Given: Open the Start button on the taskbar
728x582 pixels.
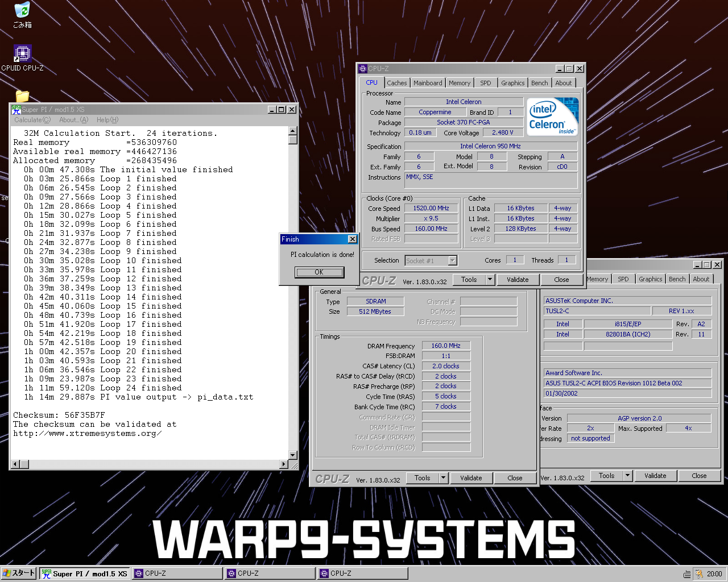Looking at the screenshot, I should [19, 573].
